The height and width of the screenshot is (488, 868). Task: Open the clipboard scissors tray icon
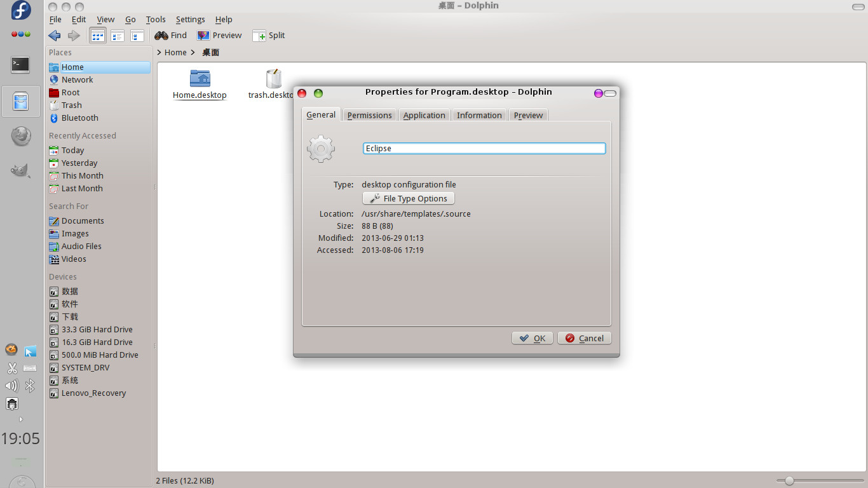(12, 368)
